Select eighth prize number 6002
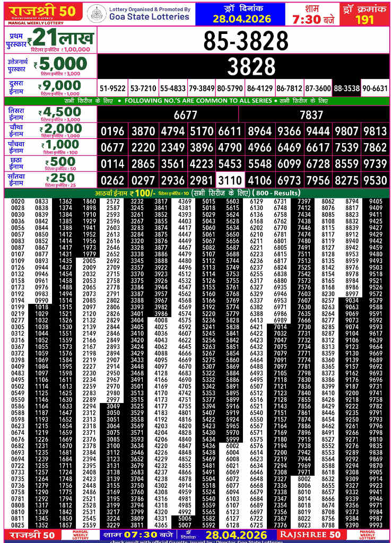 tap(232, 445)
